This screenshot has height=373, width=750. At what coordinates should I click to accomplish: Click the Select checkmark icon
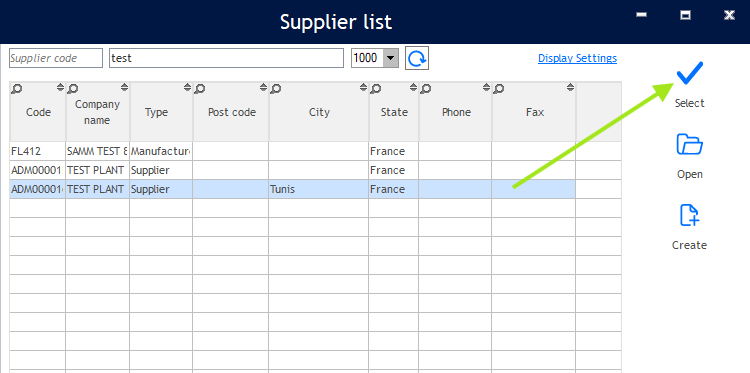[689, 73]
